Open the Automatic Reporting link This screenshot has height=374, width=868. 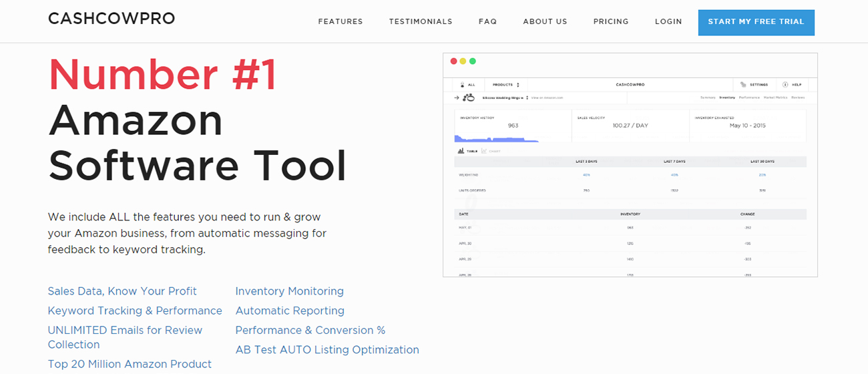290,311
